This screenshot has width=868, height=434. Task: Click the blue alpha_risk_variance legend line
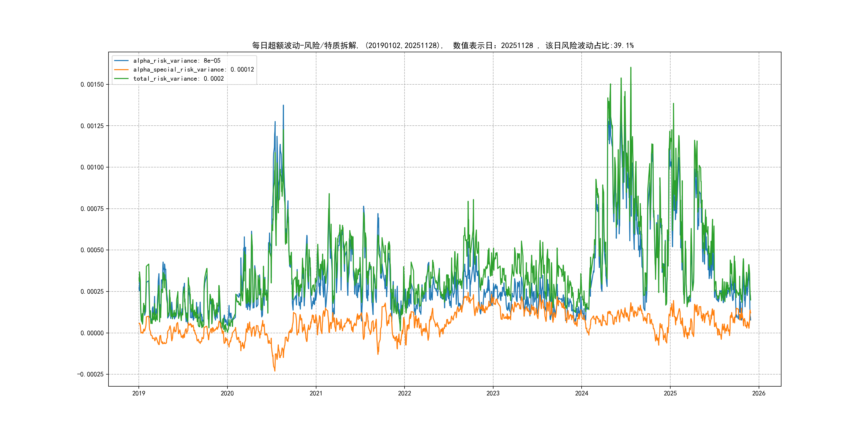(x=121, y=61)
